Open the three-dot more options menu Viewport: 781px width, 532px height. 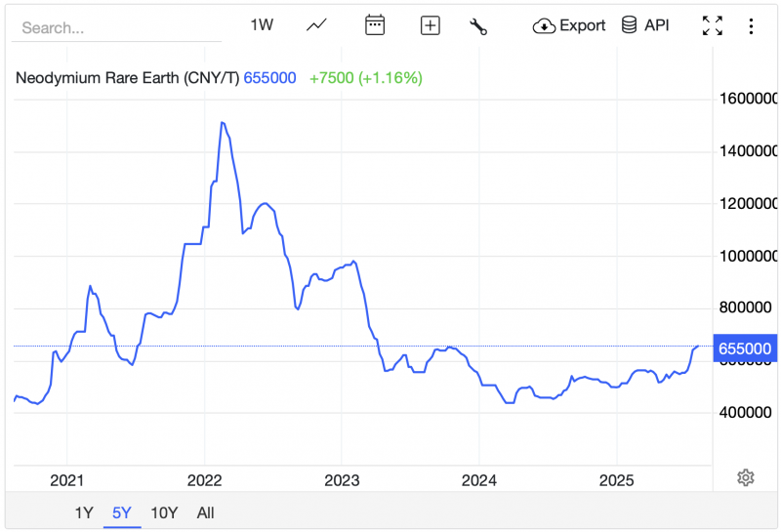pos(751,26)
